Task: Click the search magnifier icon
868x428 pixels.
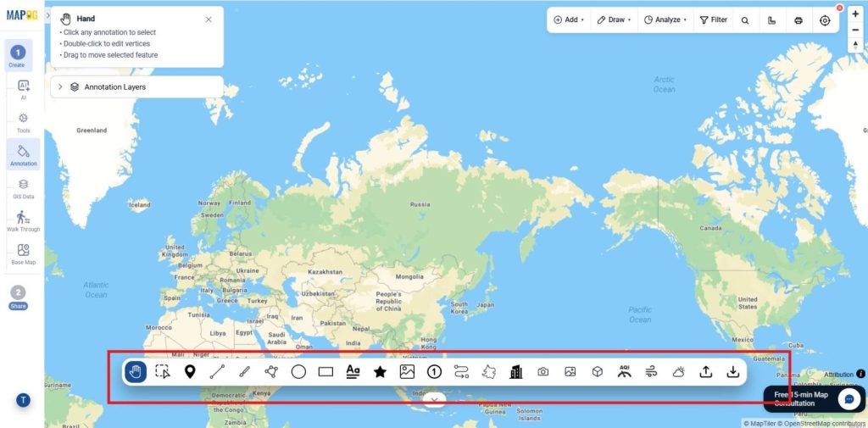Action: tap(745, 20)
